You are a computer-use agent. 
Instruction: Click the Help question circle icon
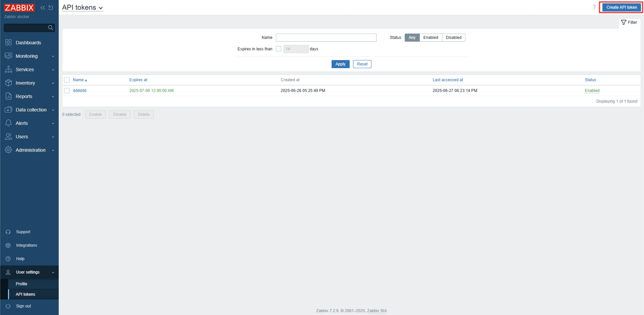click(8, 259)
